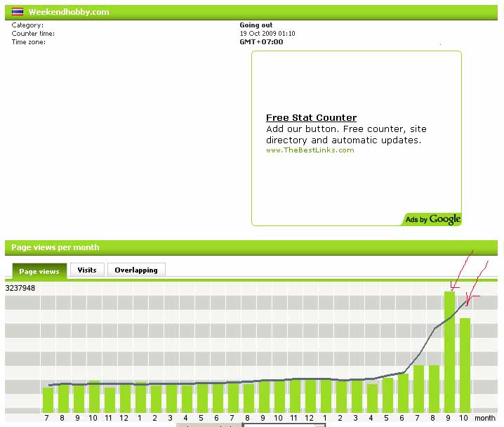This screenshot has width=504, height=427.
Task: Click the leftmost green bar in the chart
Action: (x=48, y=400)
